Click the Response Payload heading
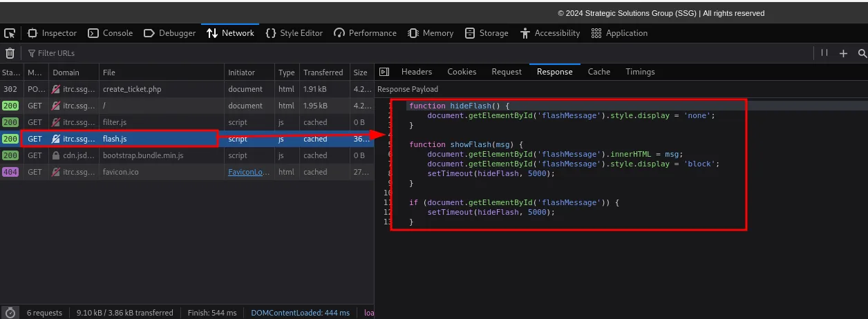 click(408, 89)
